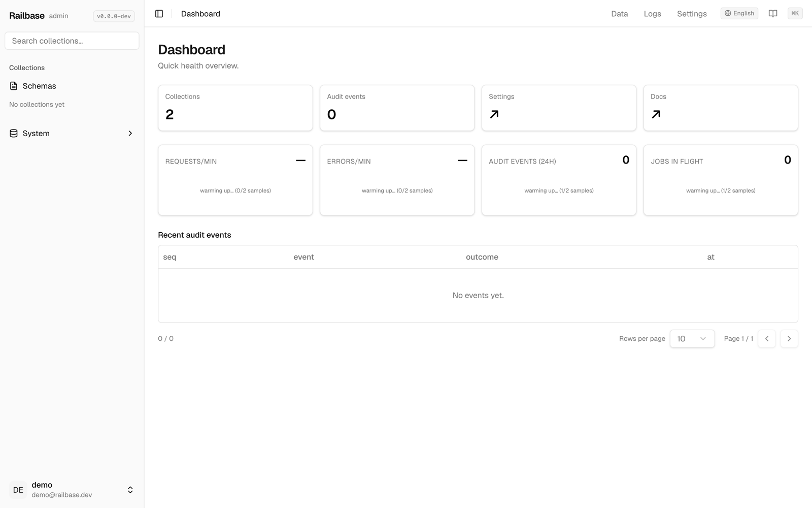This screenshot has width=812, height=508.
Task: Open the English language selector
Action: click(739, 13)
